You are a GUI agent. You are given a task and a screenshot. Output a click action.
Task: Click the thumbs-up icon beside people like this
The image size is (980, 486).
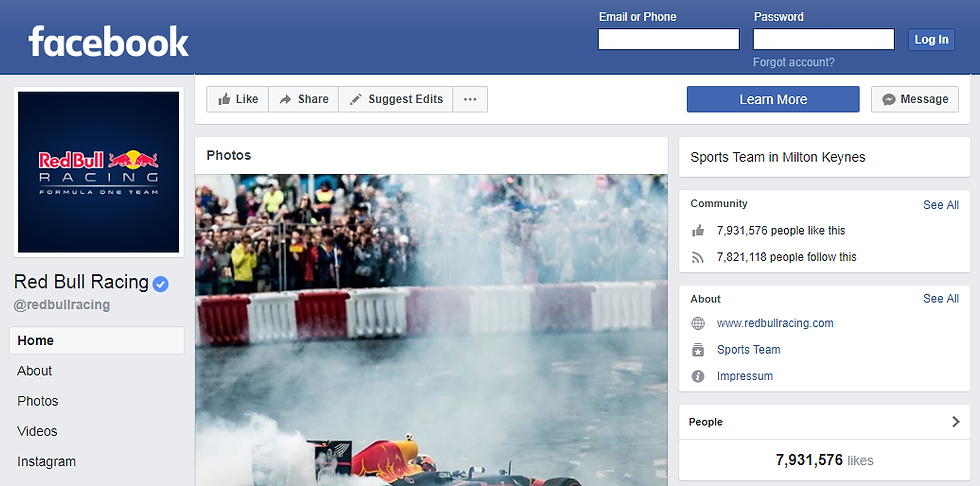point(698,231)
